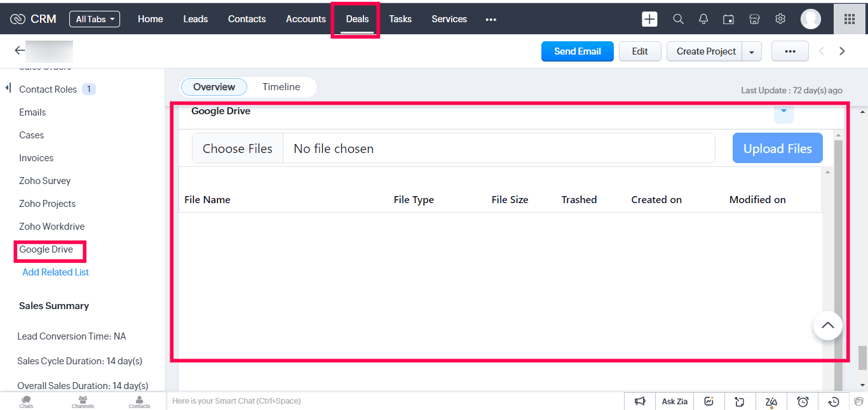Open the Zoho Workdrive related list
The image size is (868, 410).
click(52, 227)
